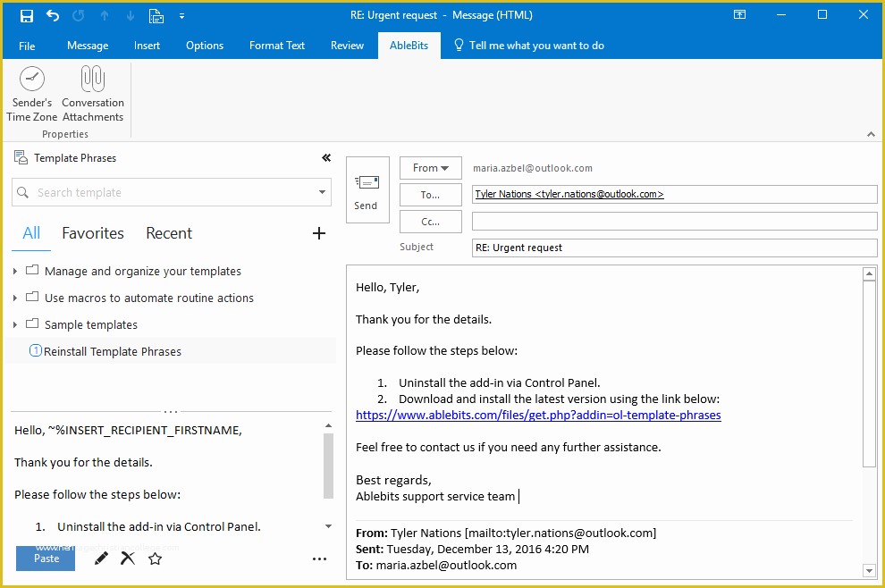This screenshot has height=588, width=885.
Task: Send the email message
Action: [x=367, y=189]
